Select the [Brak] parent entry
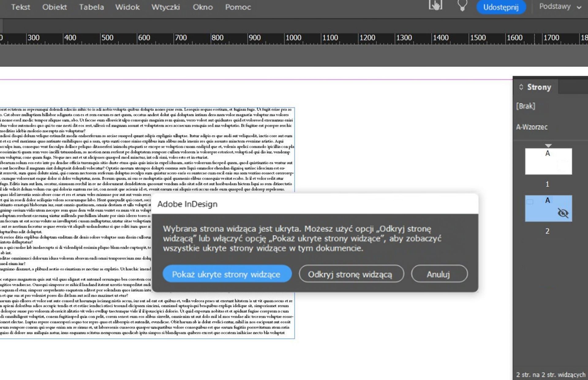This screenshot has height=380, width=588. [x=526, y=106]
